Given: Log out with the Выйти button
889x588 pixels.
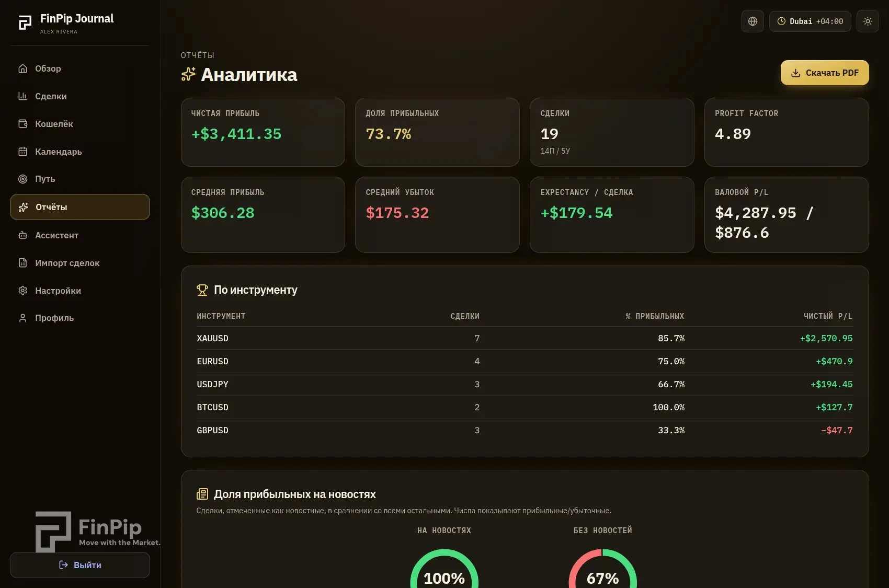Looking at the screenshot, I should 79,565.
